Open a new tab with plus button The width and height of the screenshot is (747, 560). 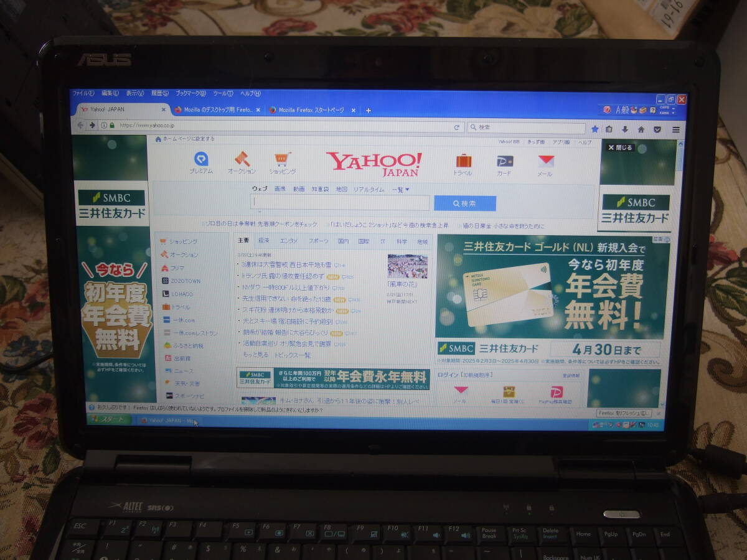[x=369, y=110]
